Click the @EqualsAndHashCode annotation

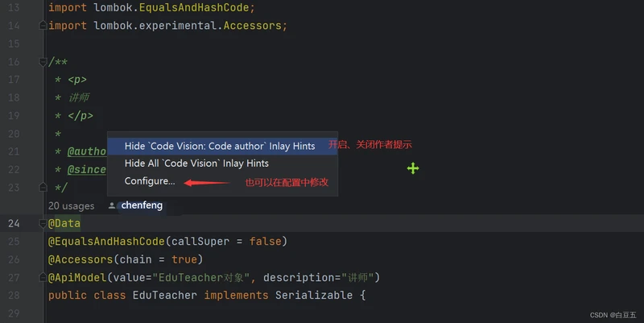click(106, 242)
